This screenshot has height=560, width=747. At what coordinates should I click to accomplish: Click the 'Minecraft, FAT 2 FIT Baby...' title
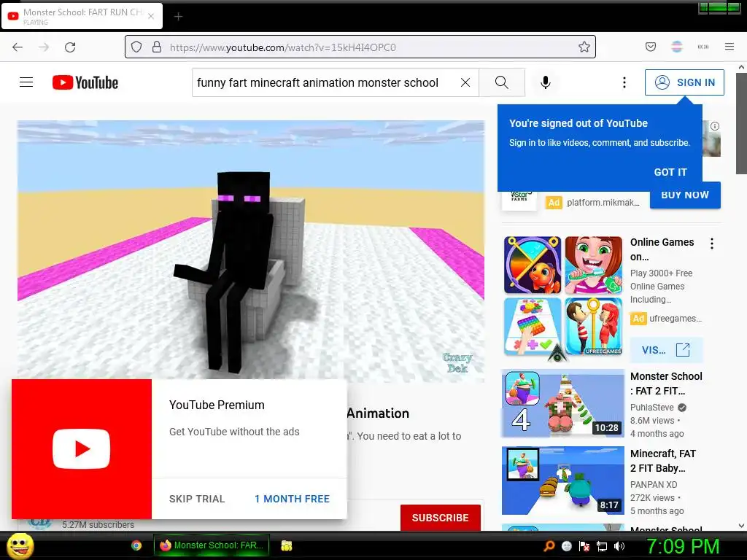pos(662,461)
